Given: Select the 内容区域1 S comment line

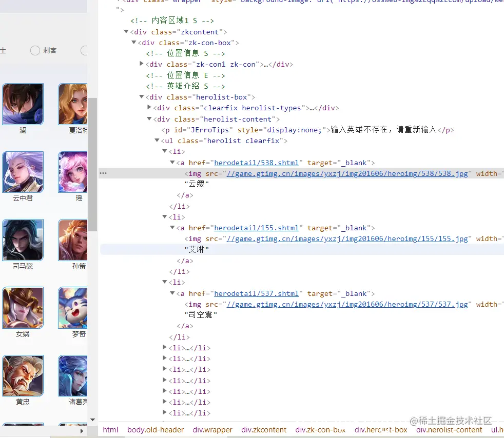Looking at the screenshot, I should (172, 21).
